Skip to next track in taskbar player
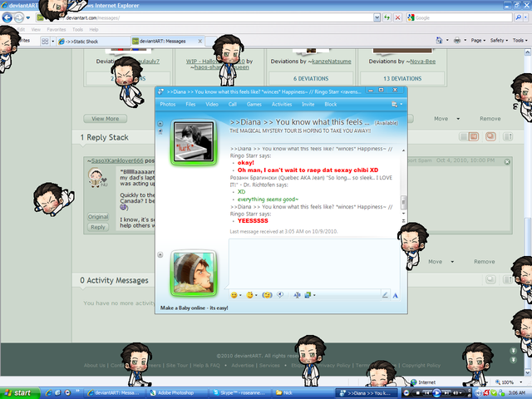Image resolution: width=532 pixels, height=399 pixels. [446, 393]
